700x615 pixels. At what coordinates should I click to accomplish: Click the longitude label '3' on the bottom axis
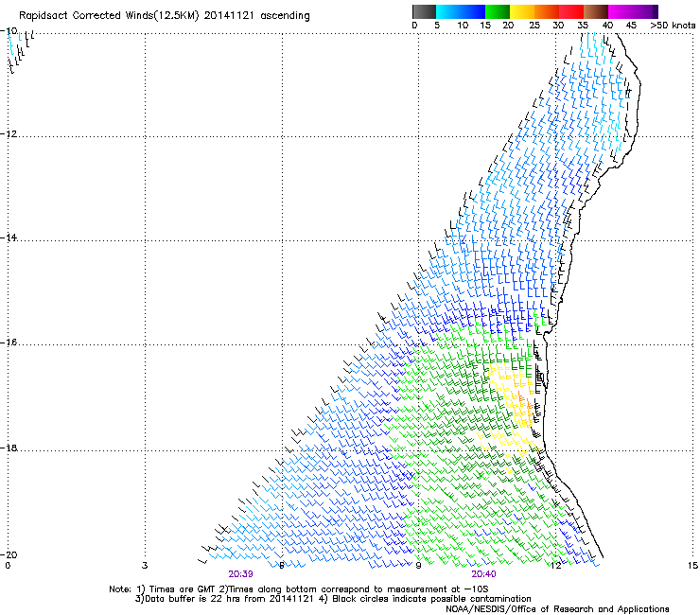tap(145, 566)
